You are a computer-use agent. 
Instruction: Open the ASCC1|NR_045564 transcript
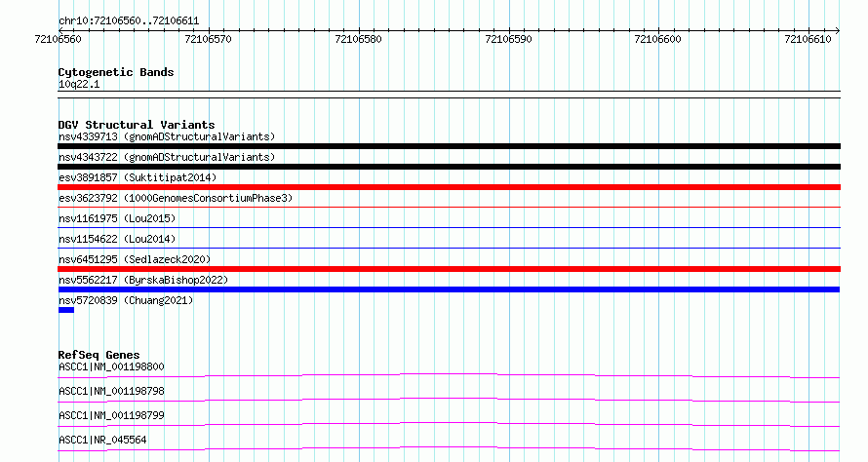click(102, 440)
